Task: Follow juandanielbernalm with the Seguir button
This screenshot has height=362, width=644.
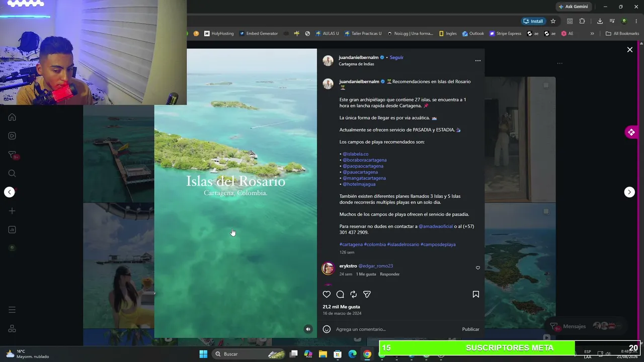Action: (396, 57)
